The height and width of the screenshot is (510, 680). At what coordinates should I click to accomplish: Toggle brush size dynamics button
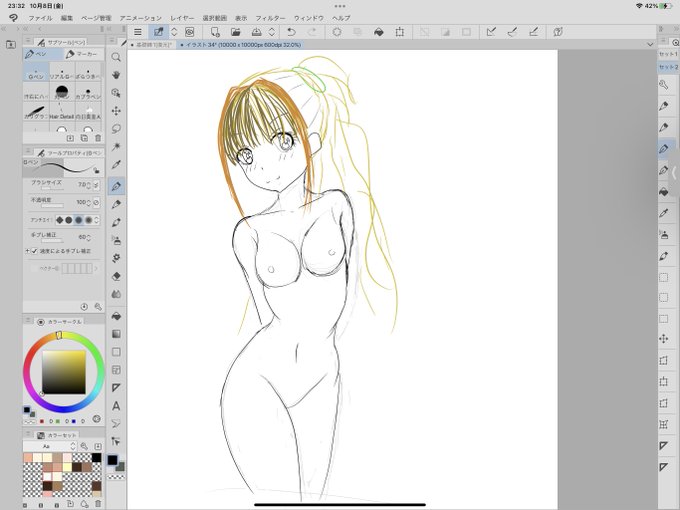(x=96, y=185)
